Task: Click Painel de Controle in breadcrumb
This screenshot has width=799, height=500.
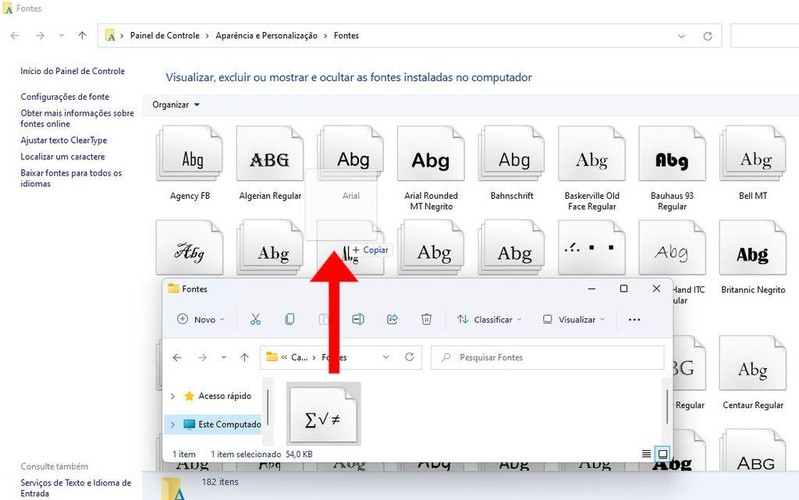Action: click(165, 36)
